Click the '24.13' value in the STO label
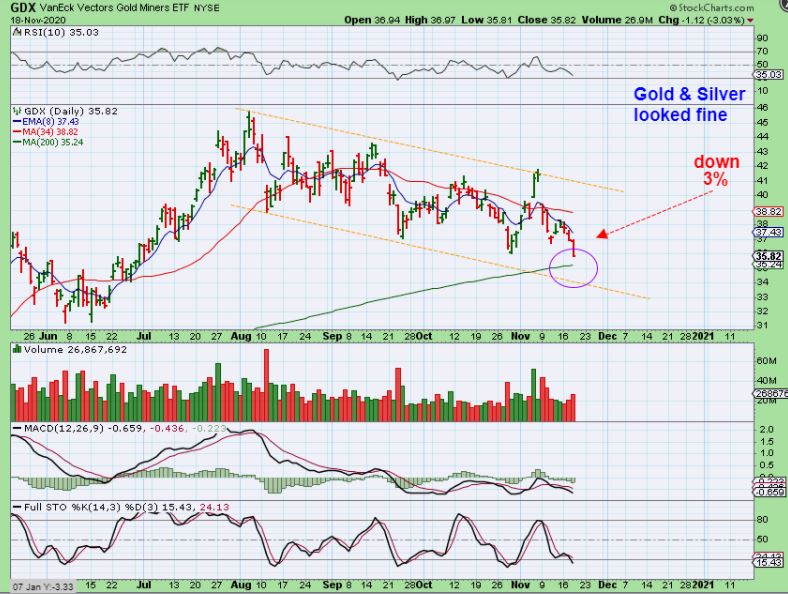 click(214, 508)
